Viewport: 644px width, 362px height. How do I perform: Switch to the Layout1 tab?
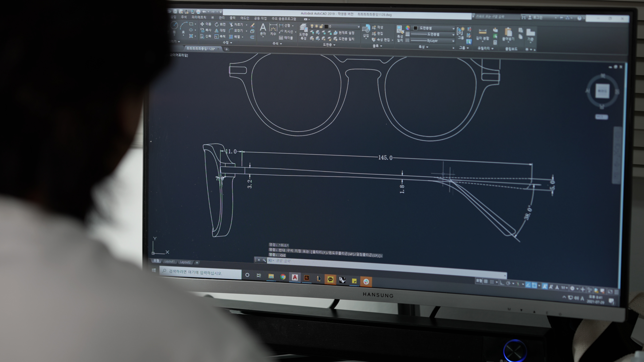pyautogui.click(x=169, y=261)
